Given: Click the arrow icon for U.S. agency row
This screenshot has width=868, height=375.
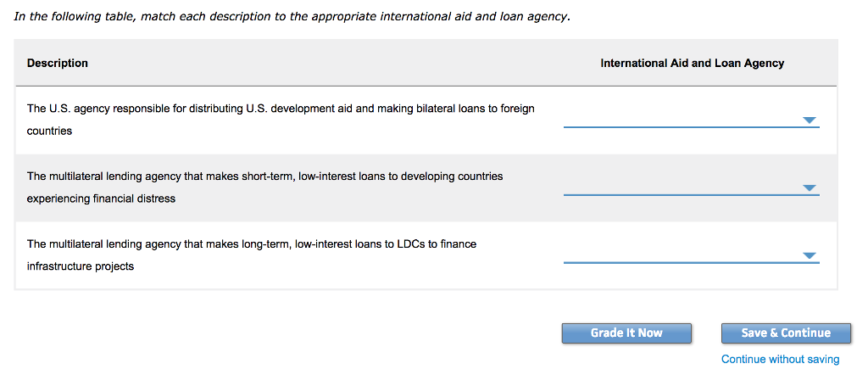Looking at the screenshot, I should click(810, 120).
